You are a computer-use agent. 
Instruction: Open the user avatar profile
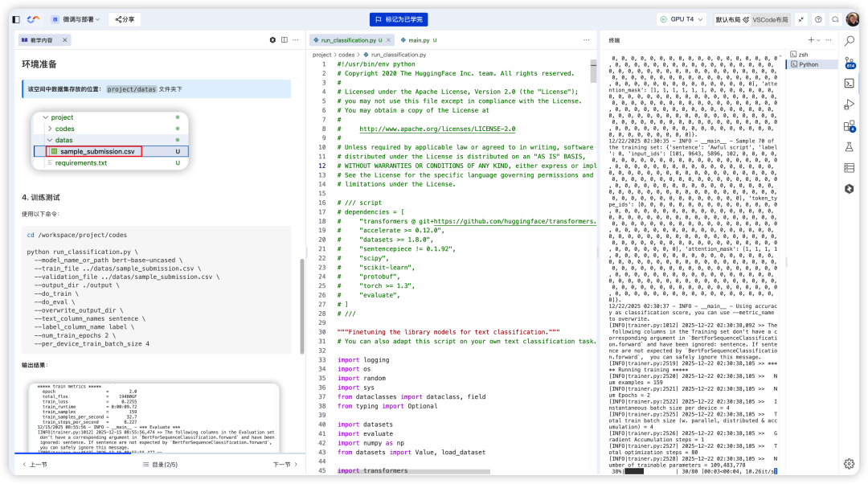point(853,19)
